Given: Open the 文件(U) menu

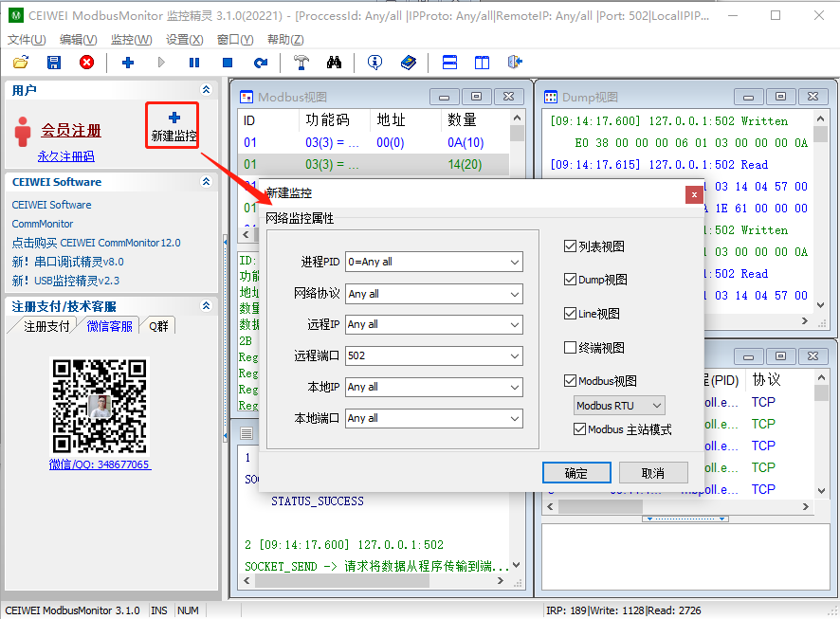Looking at the screenshot, I should coord(27,40).
